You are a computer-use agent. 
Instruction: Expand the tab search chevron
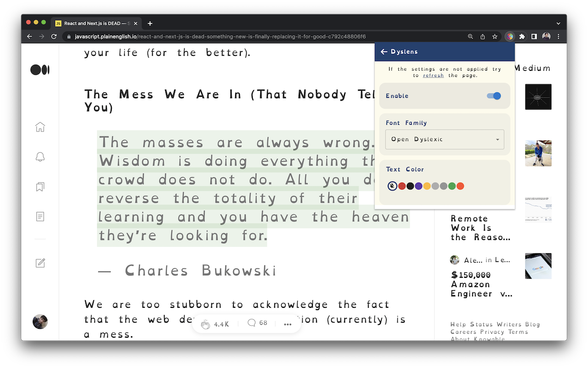(559, 23)
